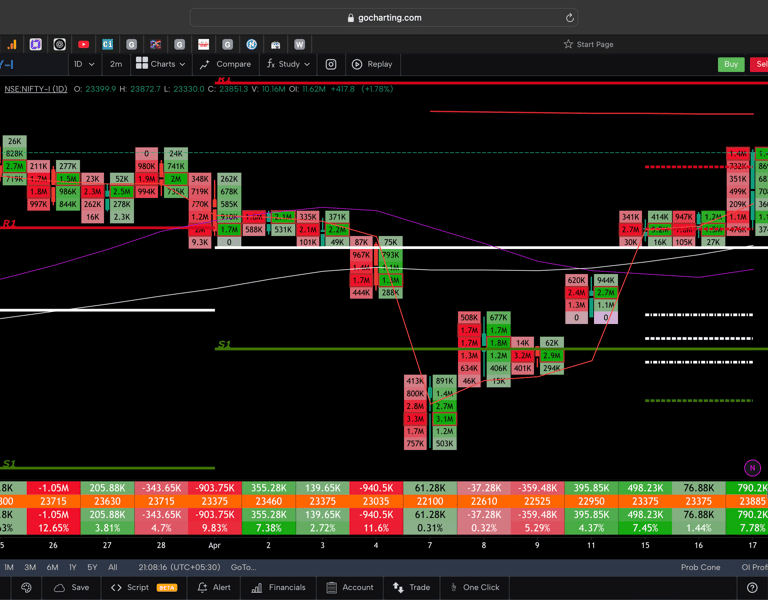Image resolution: width=768 pixels, height=600 pixels.
Task: Click the 12.65% percentage cell
Action: 54,528
